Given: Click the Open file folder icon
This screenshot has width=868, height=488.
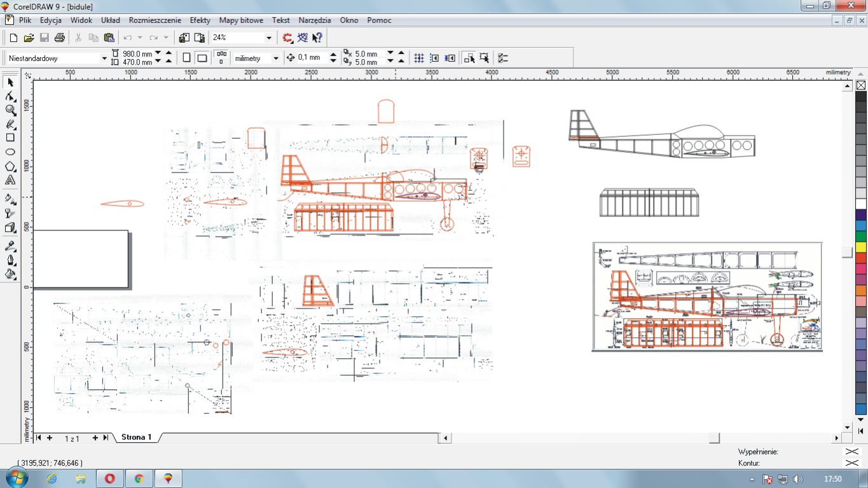Looking at the screenshot, I should point(29,38).
